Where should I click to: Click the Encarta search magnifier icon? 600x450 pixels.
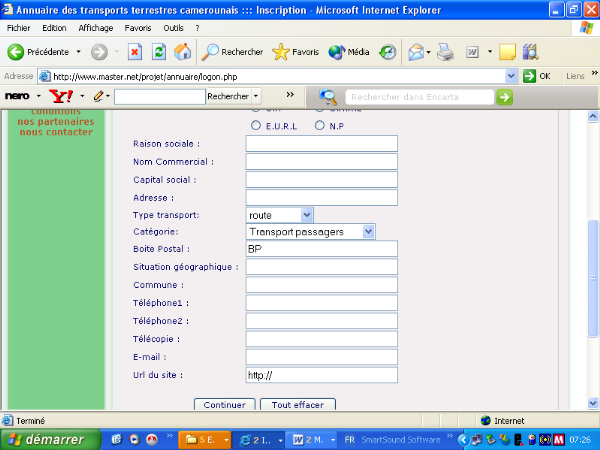328,97
